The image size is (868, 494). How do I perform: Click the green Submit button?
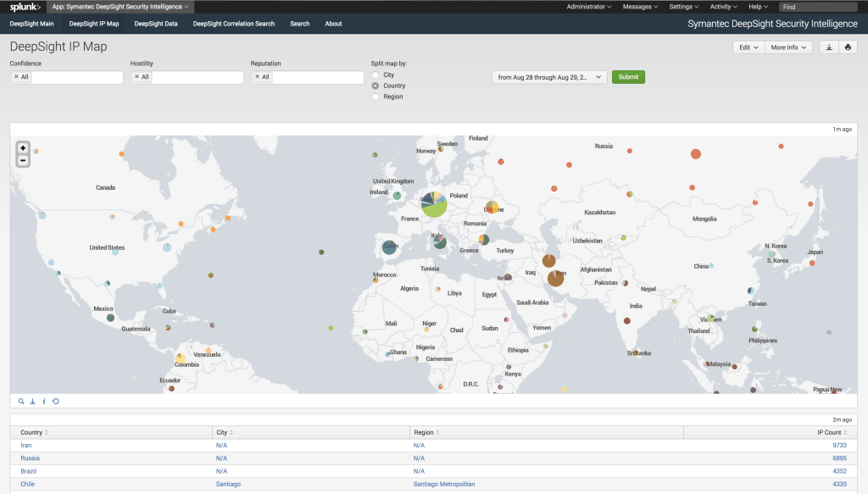[x=628, y=77]
